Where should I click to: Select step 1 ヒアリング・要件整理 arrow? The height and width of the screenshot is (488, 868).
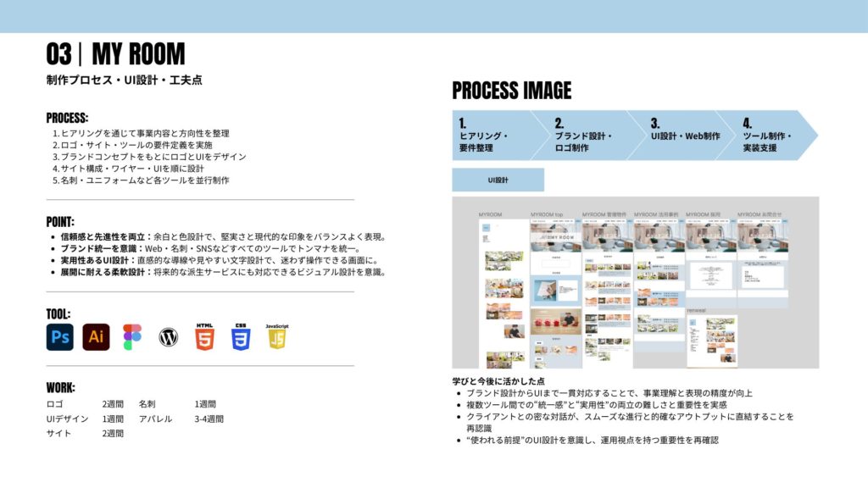click(x=496, y=135)
